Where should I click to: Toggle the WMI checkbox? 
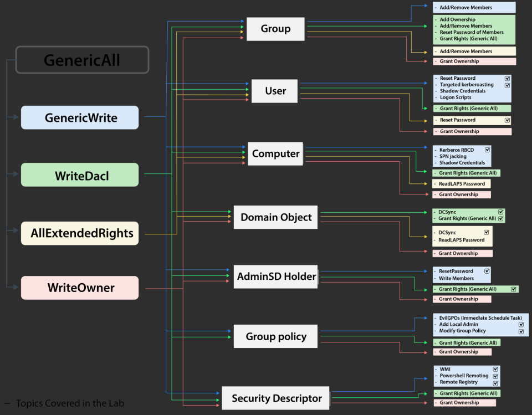[495, 368]
